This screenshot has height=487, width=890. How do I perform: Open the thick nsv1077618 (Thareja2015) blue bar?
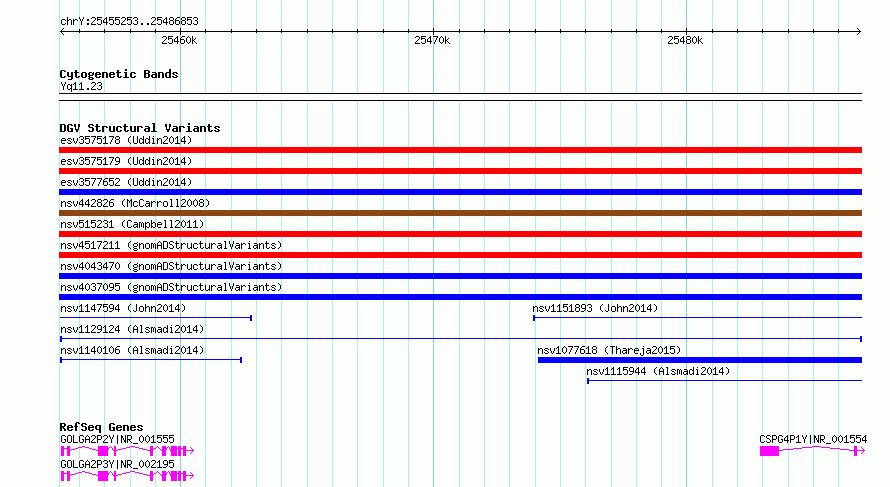[x=700, y=360]
